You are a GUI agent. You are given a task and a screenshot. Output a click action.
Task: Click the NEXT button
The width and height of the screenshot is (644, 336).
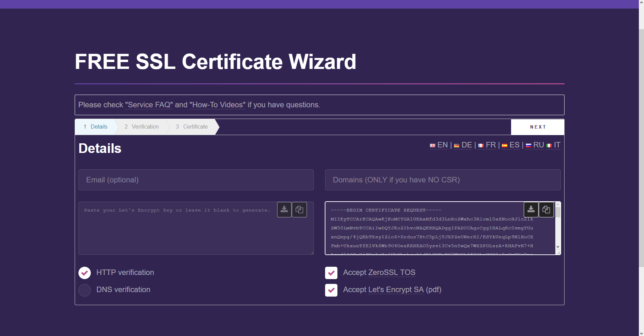(537, 127)
